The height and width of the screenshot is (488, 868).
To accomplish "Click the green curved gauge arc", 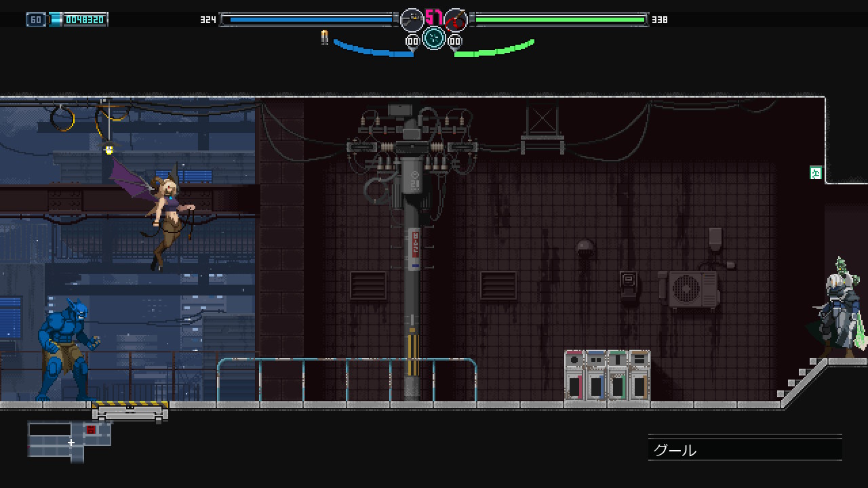I will pyautogui.click(x=495, y=49).
